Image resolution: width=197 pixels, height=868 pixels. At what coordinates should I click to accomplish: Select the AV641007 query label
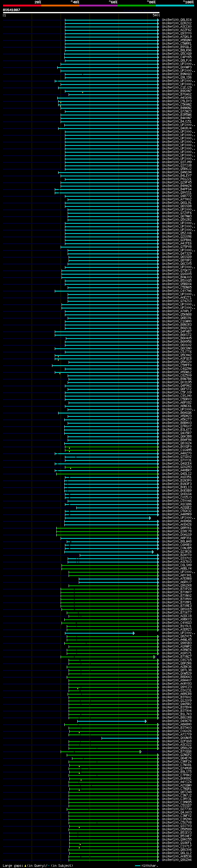coord(11,10)
